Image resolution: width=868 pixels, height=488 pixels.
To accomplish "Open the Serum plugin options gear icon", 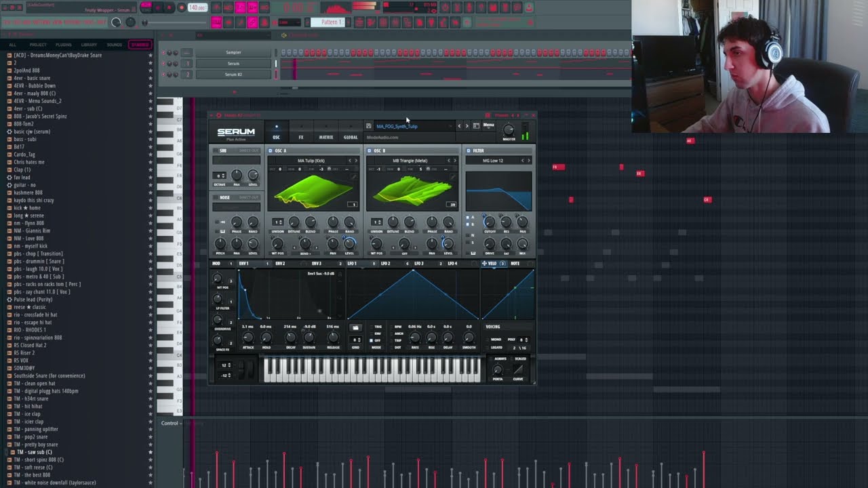I will pos(218,115).
